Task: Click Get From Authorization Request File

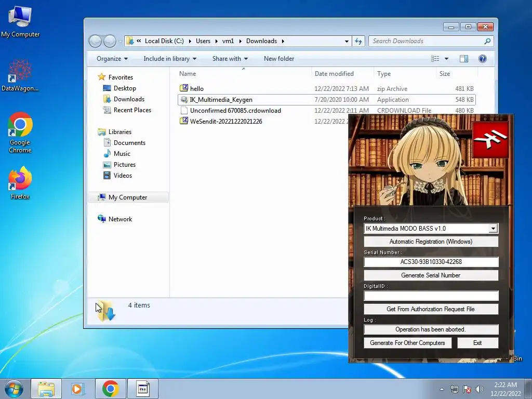Action: pos(431,309)
